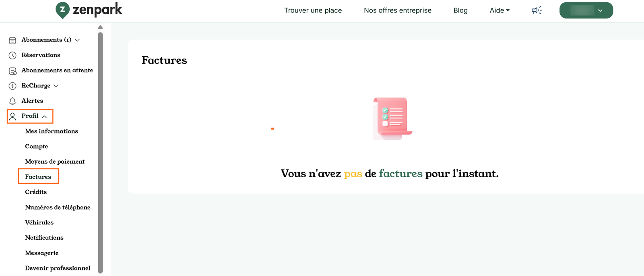Screen dimensions: 644x276
Task: Open announcements via megaphone icon
Action: [537, 10]
